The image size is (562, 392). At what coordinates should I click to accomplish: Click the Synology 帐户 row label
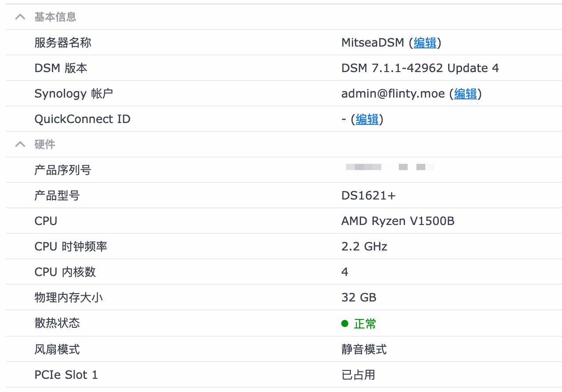coord(74,94)
